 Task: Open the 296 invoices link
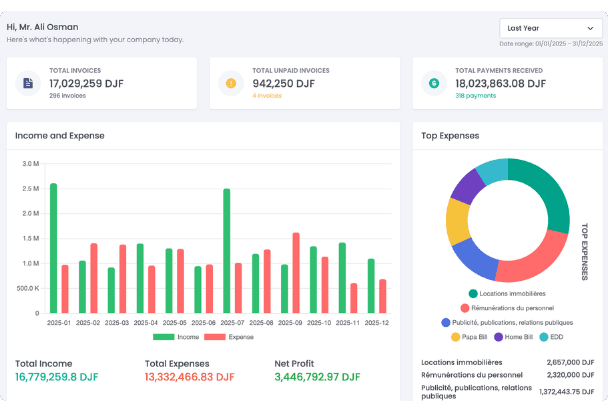(64, 96)
